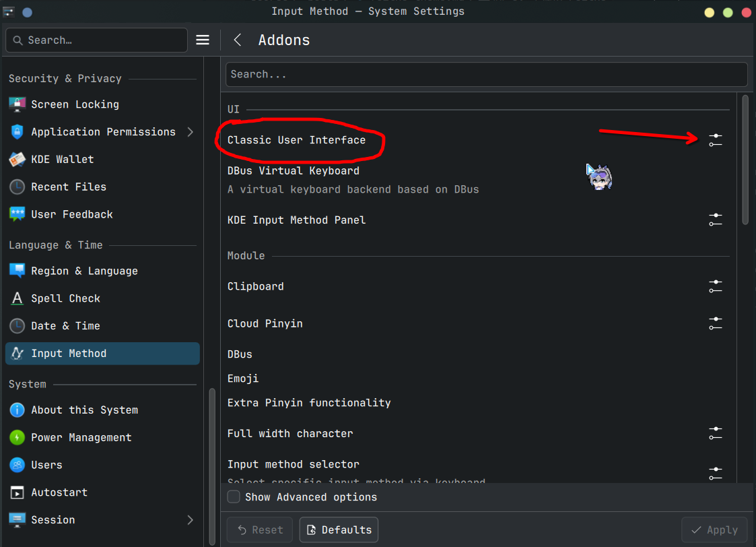
Task: Click Clipboard addon configure icon
Action: coord(715,286)
